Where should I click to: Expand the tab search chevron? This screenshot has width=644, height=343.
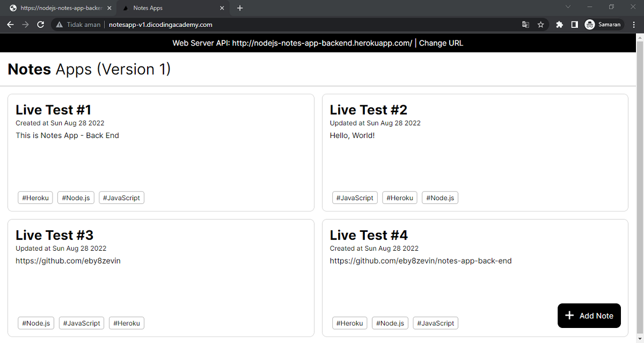pyautogui.click(x=568, y=7)
